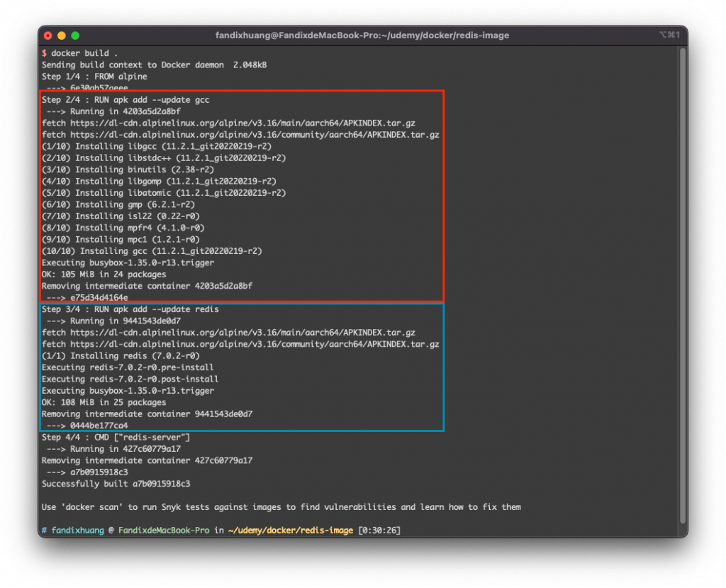
Task: Click '(1/10) Installing libgcc' line
Action: click(x=157, y=146)
